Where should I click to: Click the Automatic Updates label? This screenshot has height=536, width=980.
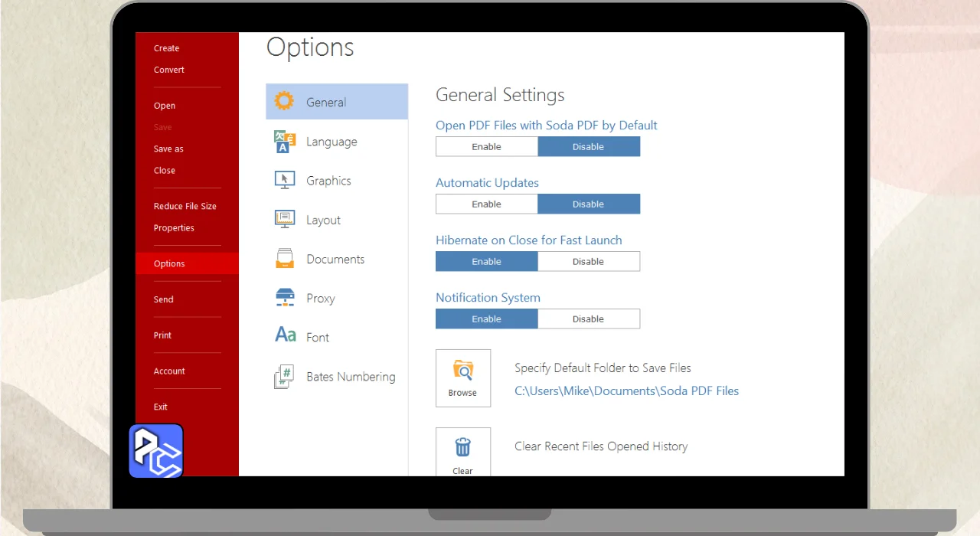coord(487,183)
